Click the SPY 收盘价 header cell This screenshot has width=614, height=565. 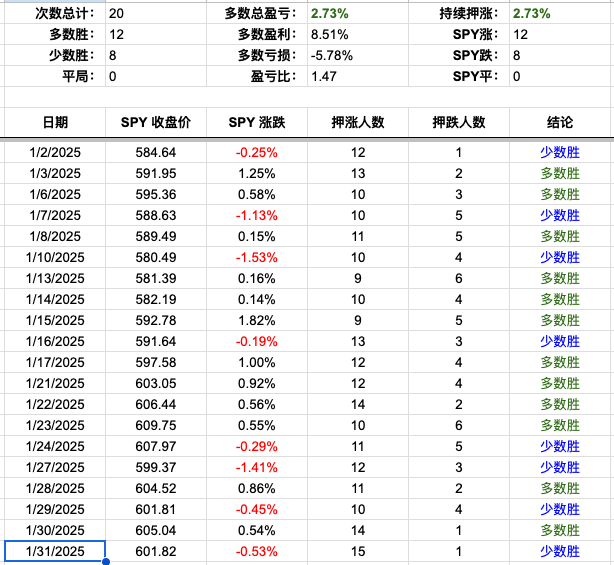pos(156,122)
